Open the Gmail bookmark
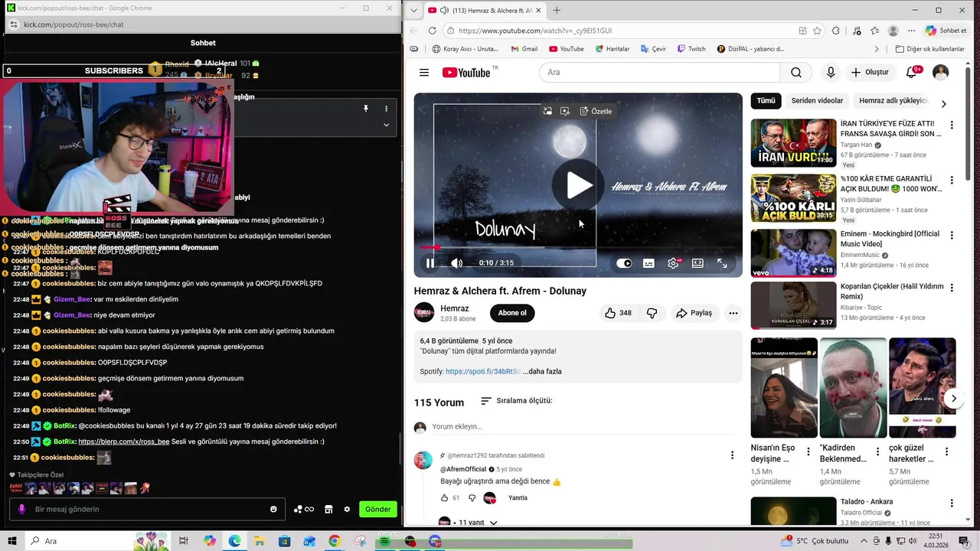This screenshot has height=551, width=980. coord(524,49)
